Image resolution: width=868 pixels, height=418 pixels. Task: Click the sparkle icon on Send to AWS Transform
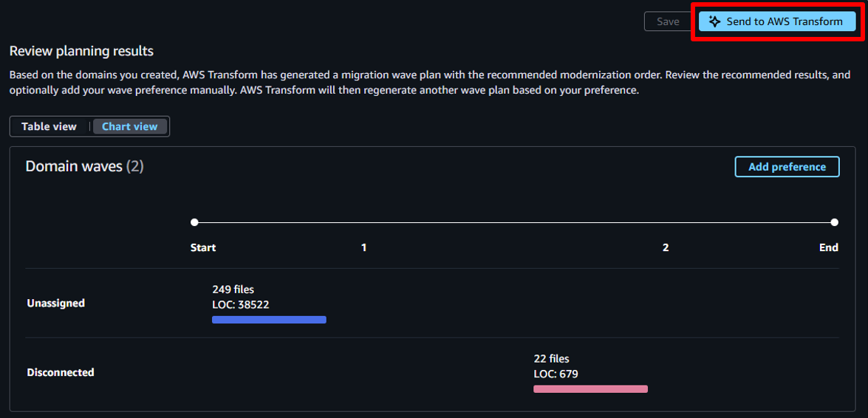(x=714, y=21)
